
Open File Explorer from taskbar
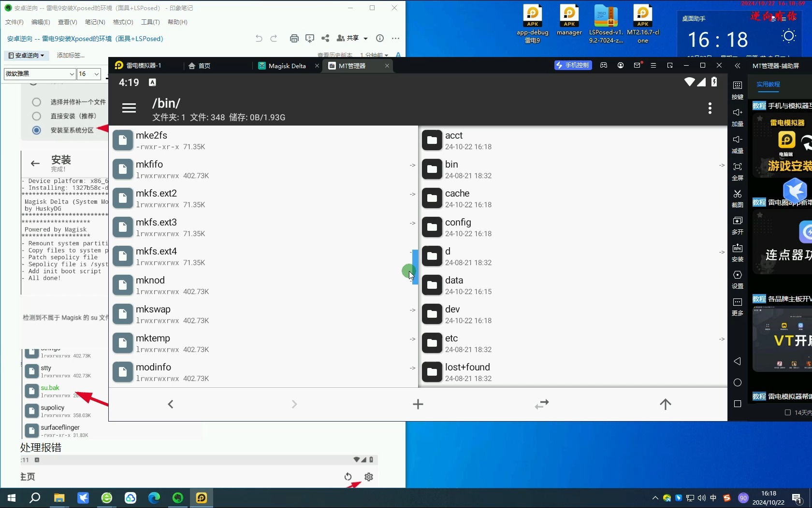(59, 498)
